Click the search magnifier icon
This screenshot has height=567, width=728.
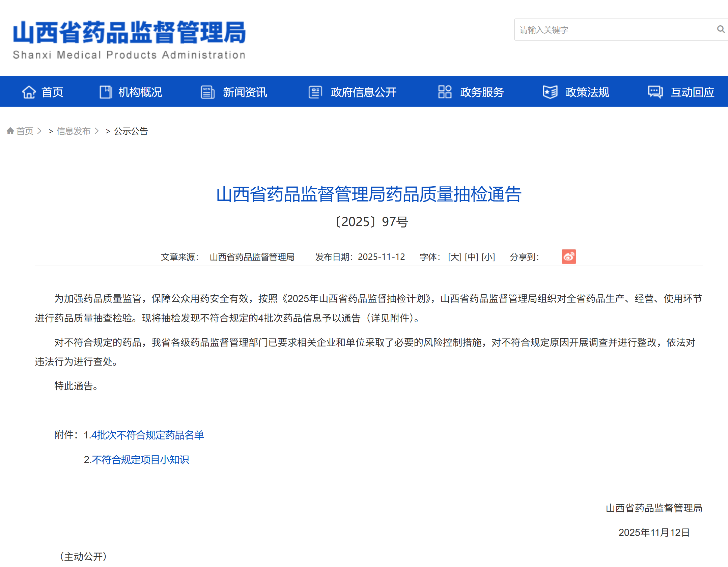pyautogui.click(x=720, y=29)
